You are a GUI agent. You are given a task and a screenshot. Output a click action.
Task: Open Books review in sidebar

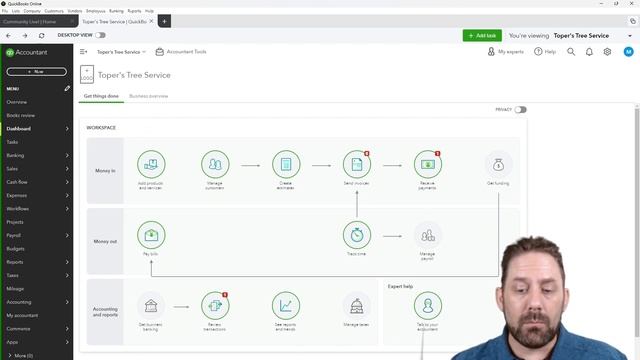coord(20,116)
